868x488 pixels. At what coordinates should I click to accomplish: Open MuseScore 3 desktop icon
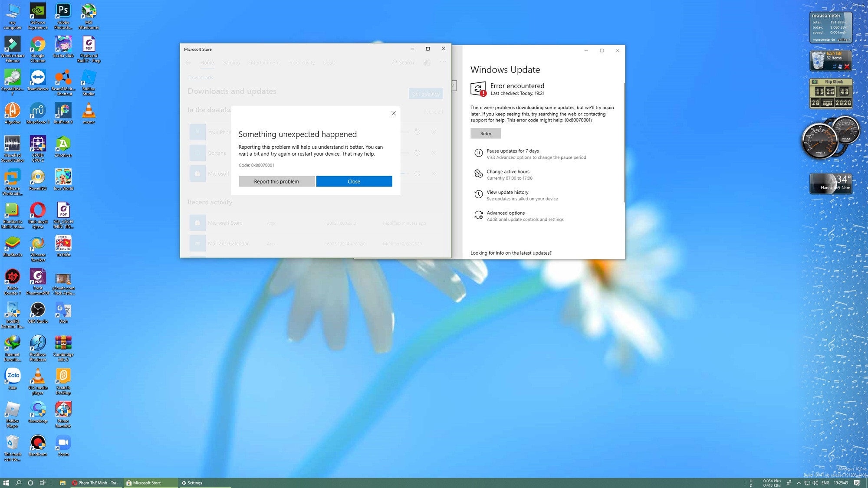click(x=38, y=113)
